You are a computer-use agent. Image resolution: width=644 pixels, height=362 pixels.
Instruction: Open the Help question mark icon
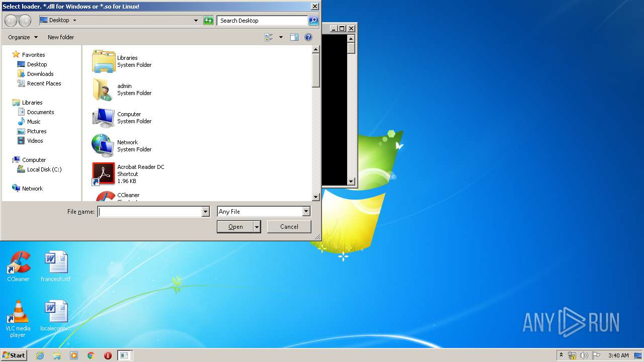coord(308,37)
